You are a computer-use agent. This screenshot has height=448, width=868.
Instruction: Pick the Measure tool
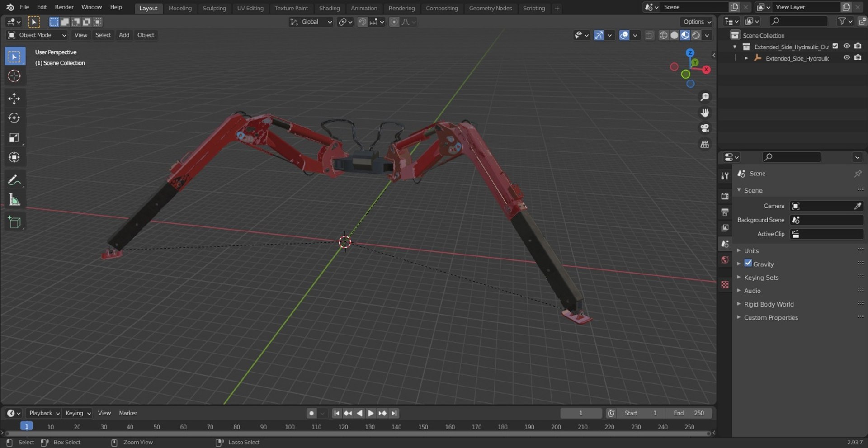click(x=14, y=200)
